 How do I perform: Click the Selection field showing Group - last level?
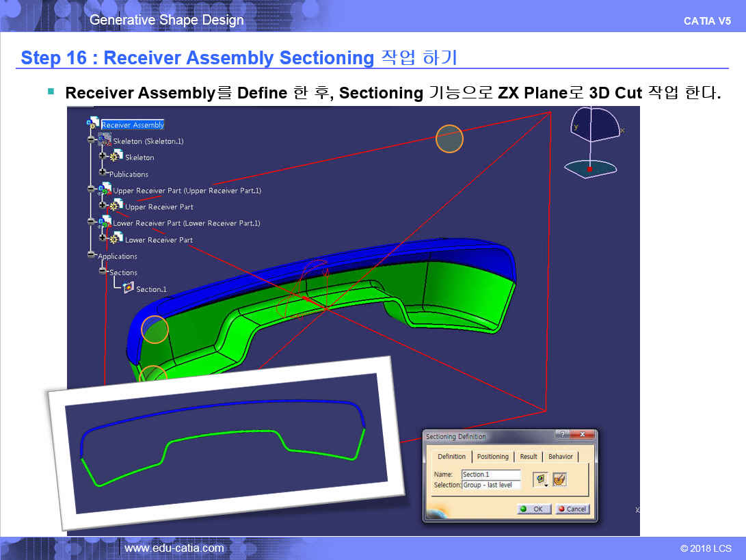(x=490, y=485)
